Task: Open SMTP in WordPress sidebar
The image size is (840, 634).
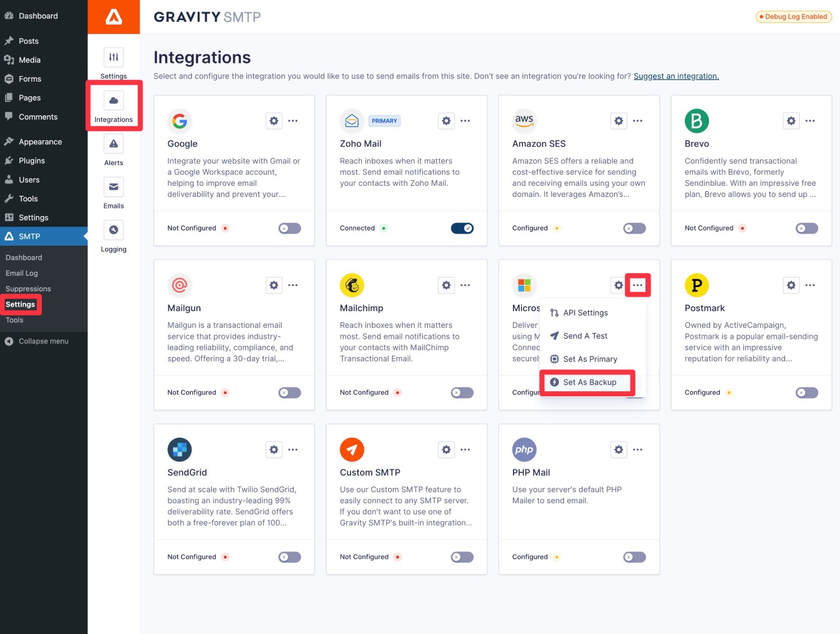Action: pos(44,237)
